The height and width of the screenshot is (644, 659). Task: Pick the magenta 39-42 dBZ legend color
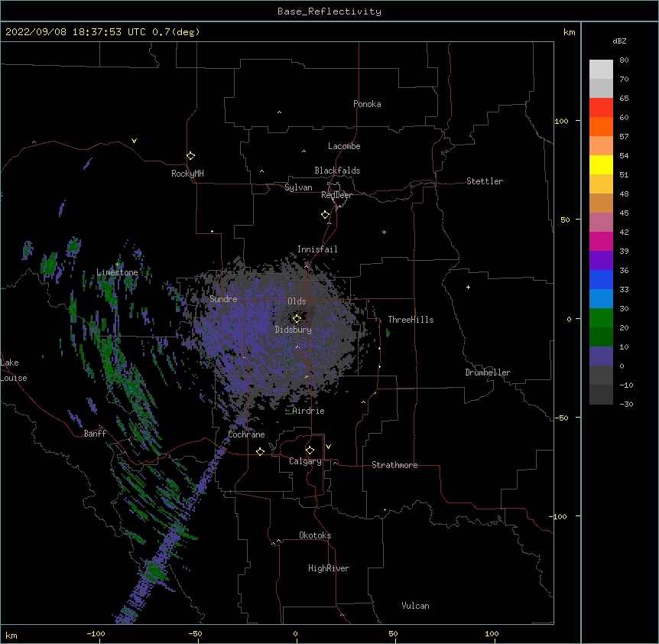(x=601, y=241)
